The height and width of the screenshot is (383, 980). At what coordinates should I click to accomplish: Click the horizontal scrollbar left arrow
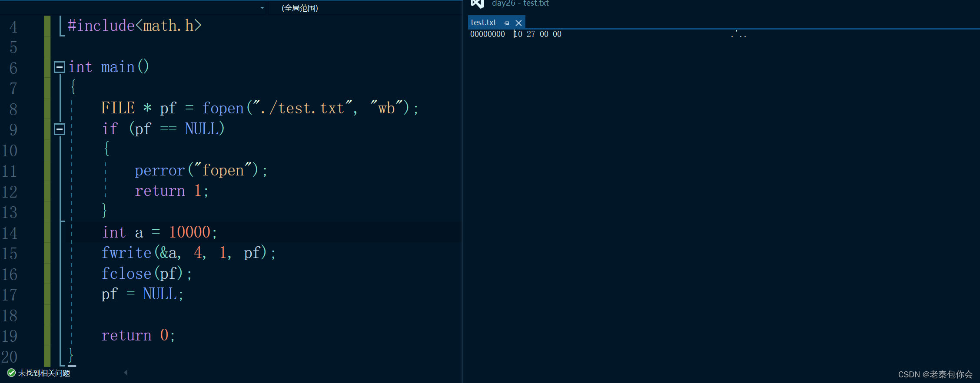pyautogui.click(x=126, y=373)
